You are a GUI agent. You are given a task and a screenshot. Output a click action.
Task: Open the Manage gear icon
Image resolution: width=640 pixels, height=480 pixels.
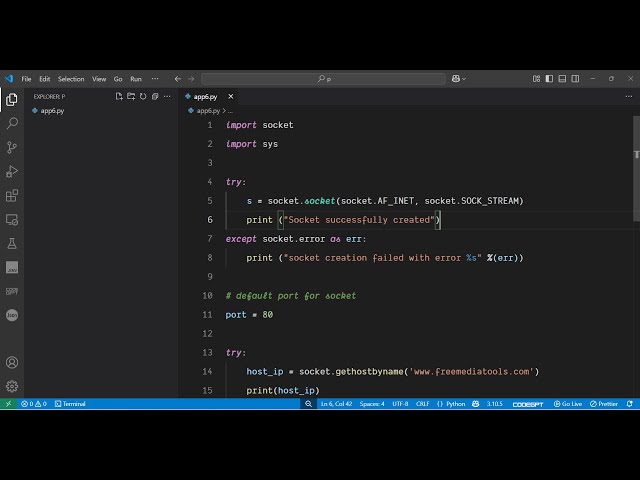coord(12,386)
